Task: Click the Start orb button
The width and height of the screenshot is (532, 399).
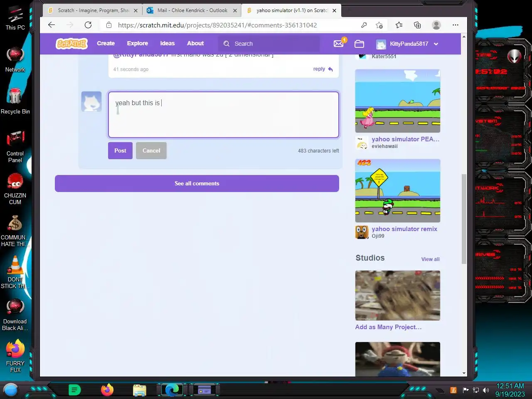Action: [11, 390]
